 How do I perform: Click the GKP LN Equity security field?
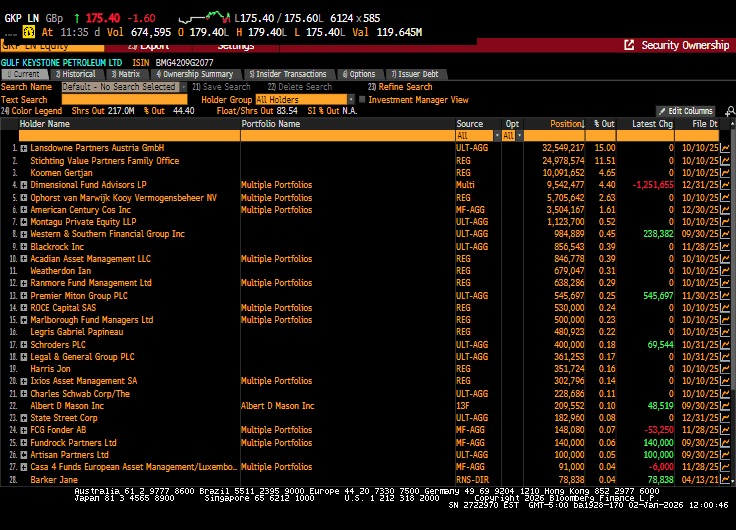coord(52,46)
